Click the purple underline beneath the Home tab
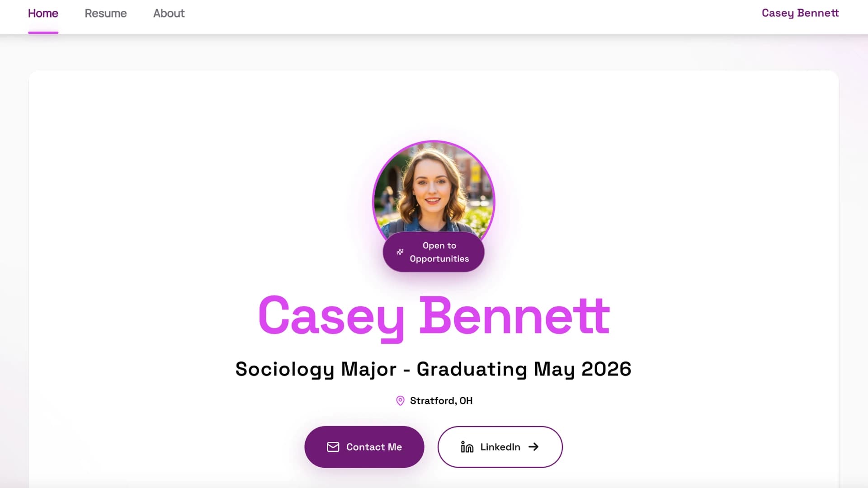868x488 pixels. (x=43, y=32)
